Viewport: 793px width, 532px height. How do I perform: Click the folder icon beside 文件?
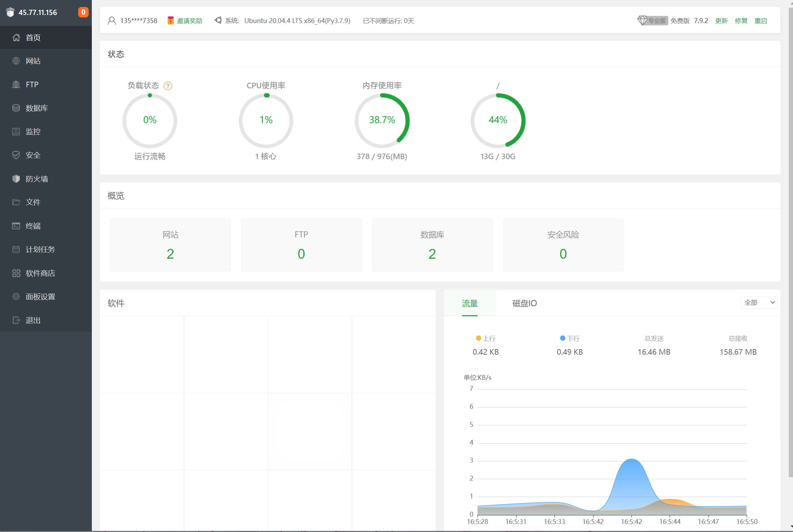pos(16,202)
